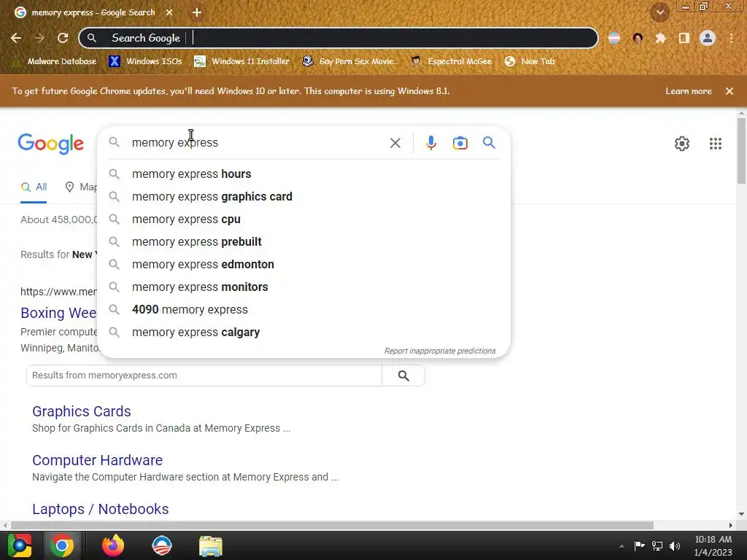Select suggestion memory express edmonton
This screenshot has height=560, width=747.
304,264
